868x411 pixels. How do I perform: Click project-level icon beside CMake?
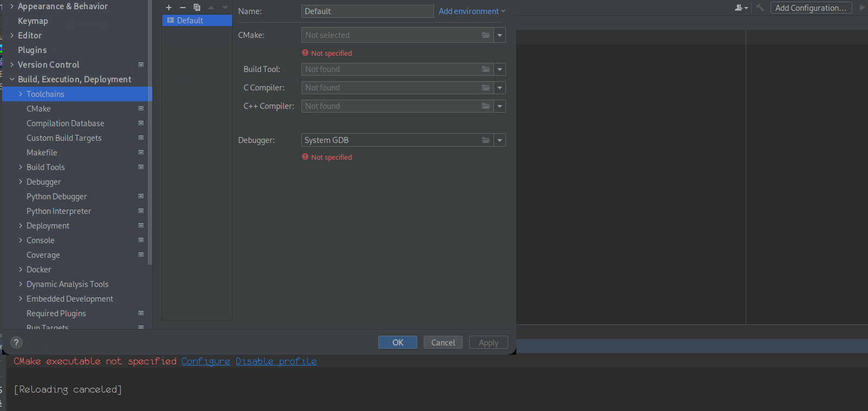point(141,108)
